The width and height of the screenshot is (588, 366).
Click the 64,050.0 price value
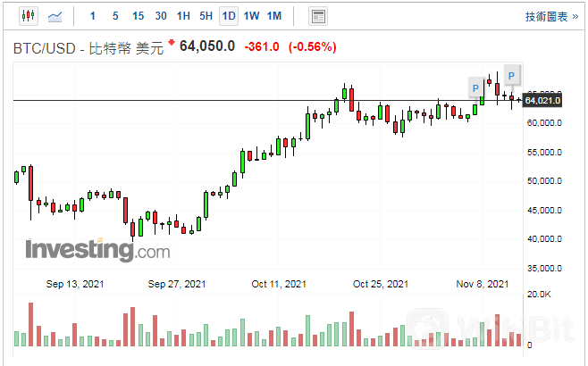coord(207,46)
